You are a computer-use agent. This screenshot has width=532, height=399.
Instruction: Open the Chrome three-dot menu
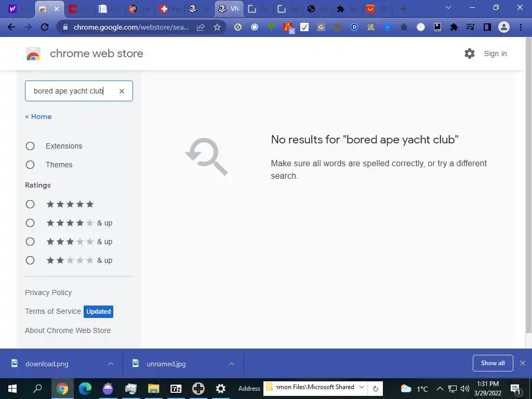pyautogui.click(x=521, y=27)
